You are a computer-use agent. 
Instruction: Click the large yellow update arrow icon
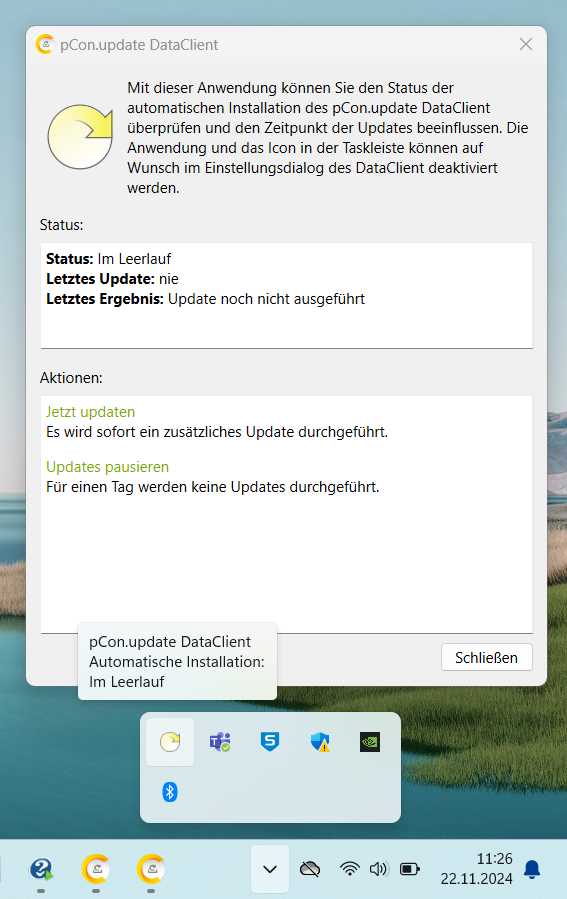tap(80, 136)
